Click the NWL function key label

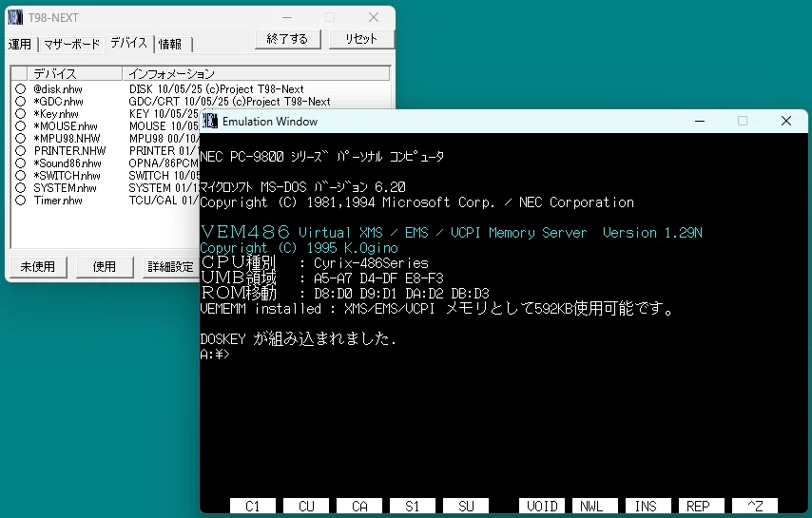pyautogui.click(x=595, y=506)
